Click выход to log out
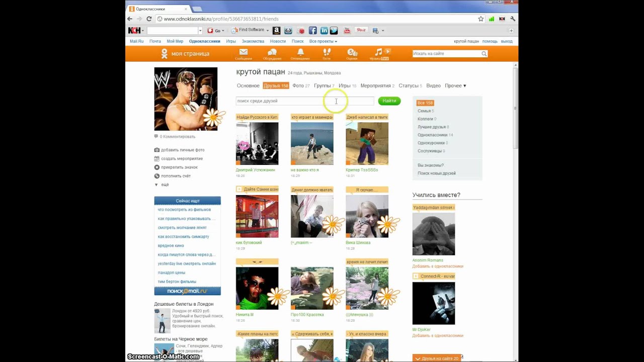The width and height of the screenshot is (644, 362). pos(507,41)
